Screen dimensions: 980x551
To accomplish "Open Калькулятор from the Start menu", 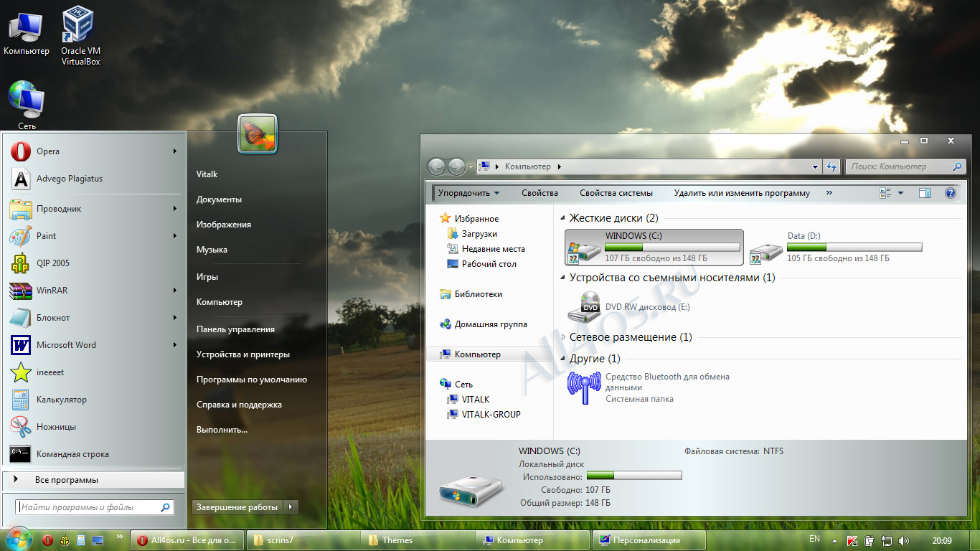I will (x=93, y=400).
